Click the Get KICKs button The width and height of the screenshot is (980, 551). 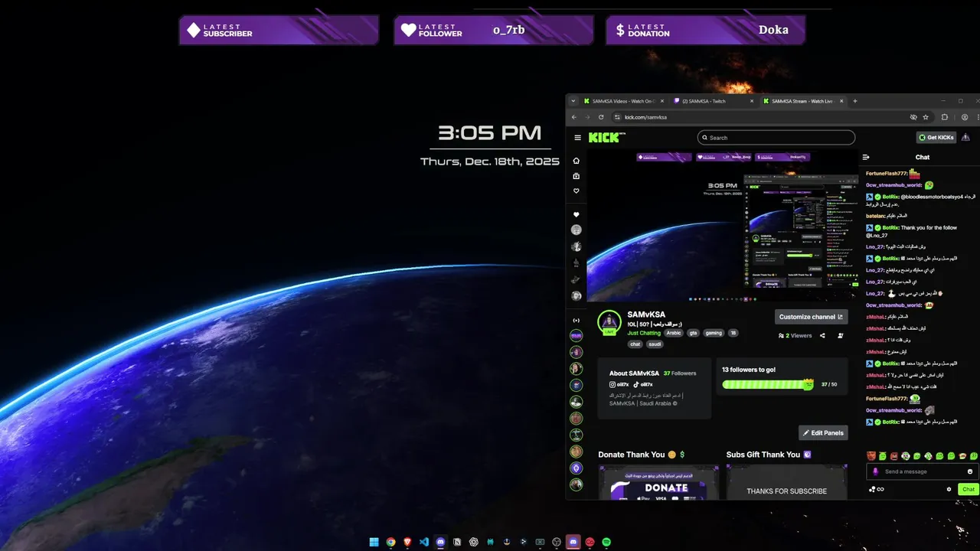(936, 138)
